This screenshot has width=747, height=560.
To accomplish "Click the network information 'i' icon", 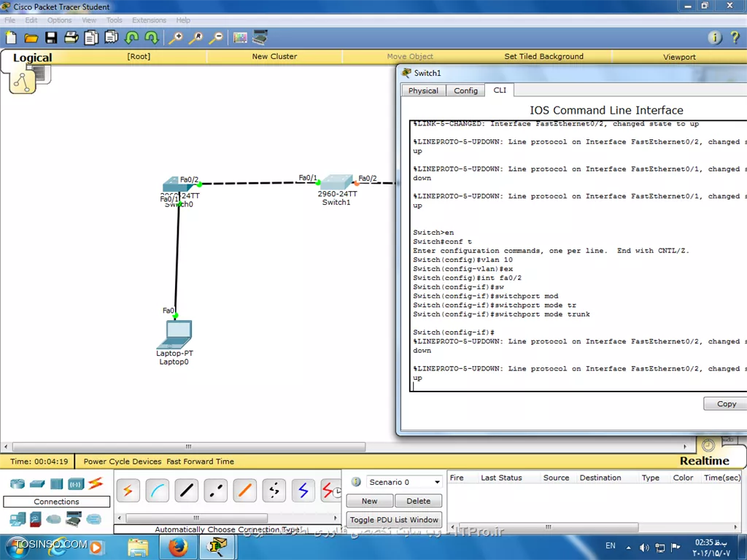I will click(x=715, y=37).
